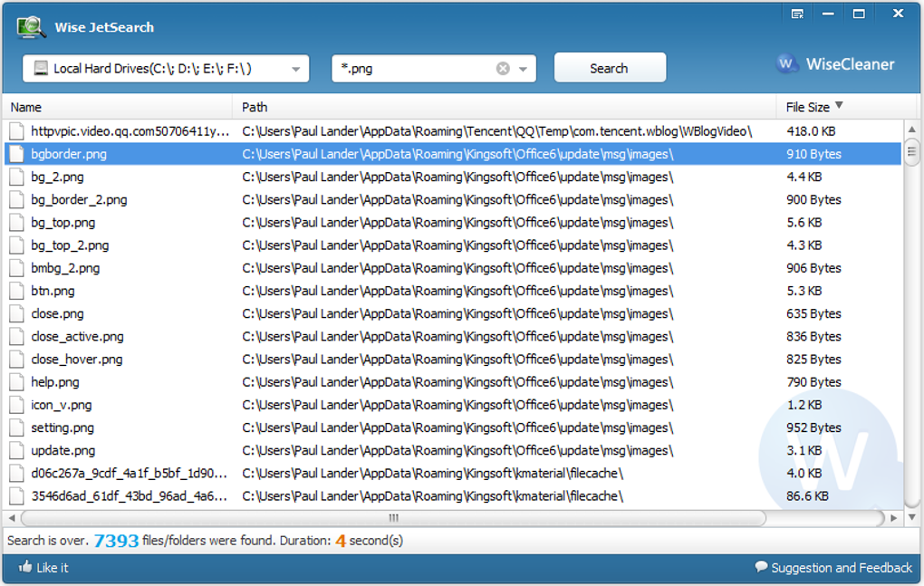Click the thumbs-up Like it icon
Image resolution: width=924 pixels, height=586 pixels.
tap(24, 567)
